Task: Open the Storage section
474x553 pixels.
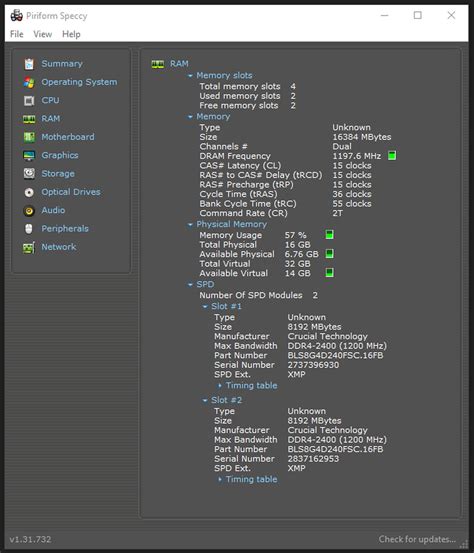Action: 58,174
